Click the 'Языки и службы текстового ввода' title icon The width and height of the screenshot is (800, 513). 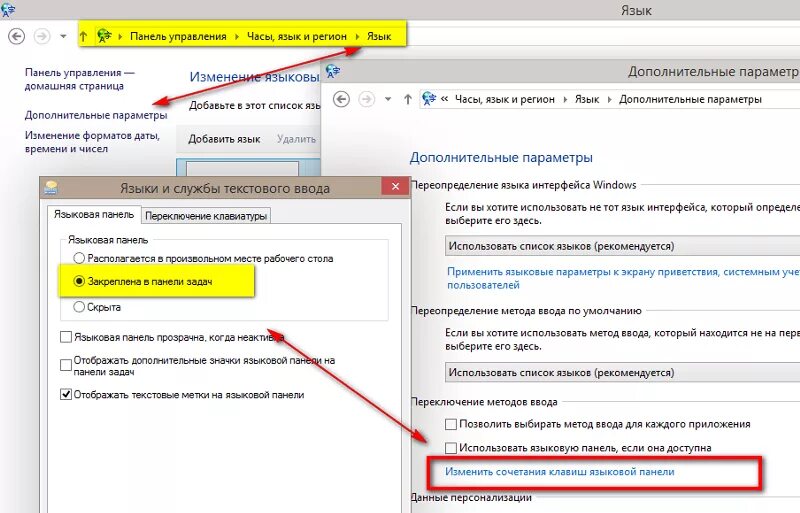tap(51, 187)
